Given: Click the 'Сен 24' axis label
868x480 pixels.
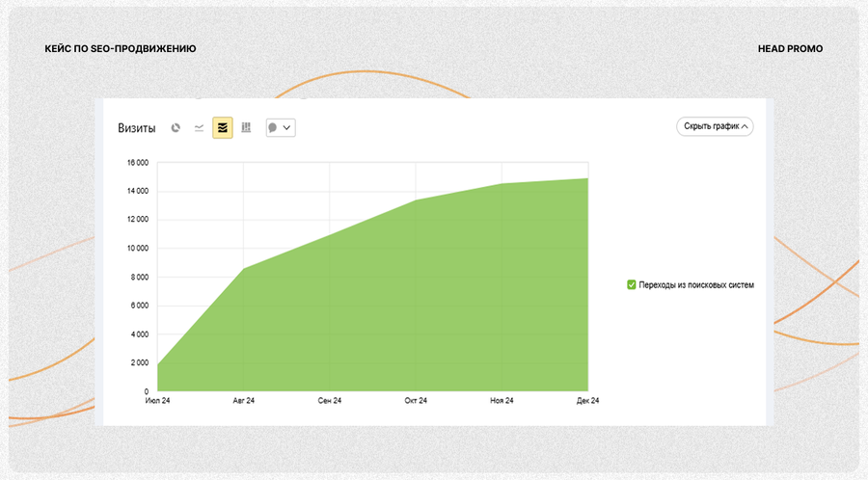Looking at the screenshot, I should click(x=330, y=400).
